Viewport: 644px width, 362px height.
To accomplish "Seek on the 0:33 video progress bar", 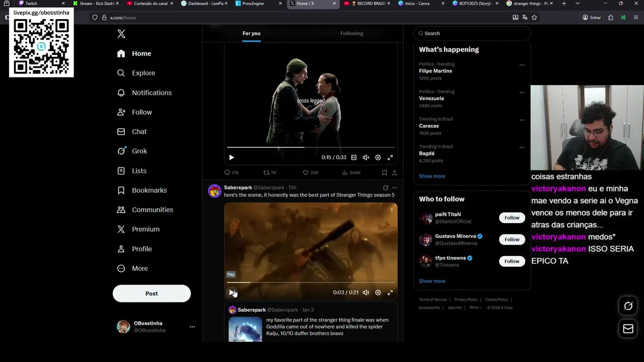I will pyautogui.click(x=310, y=147).
